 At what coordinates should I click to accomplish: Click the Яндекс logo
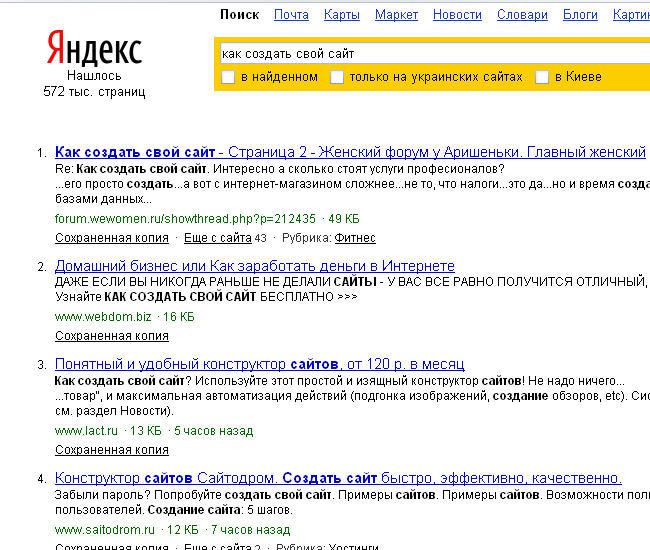click(x=95, y=48)
